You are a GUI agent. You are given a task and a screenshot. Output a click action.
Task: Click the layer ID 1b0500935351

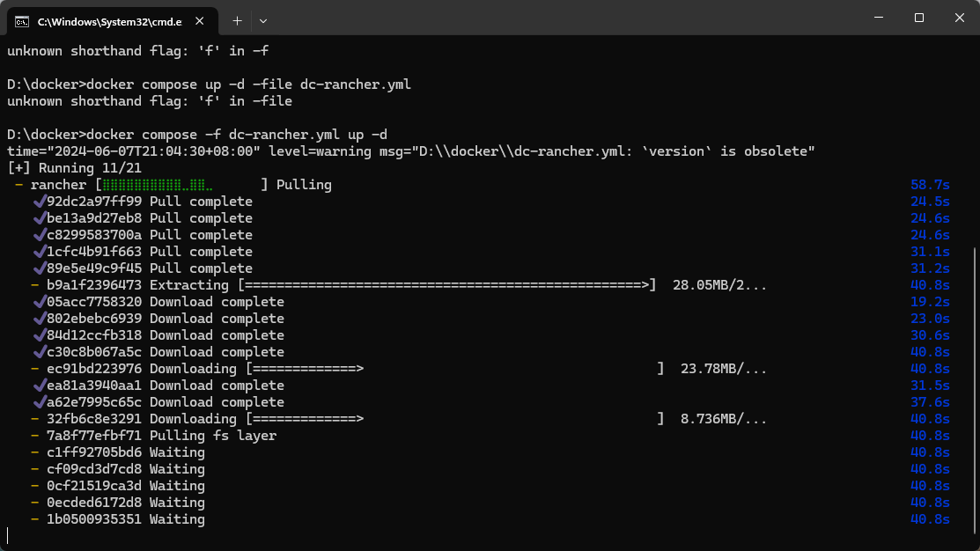[x=94, y=519]
